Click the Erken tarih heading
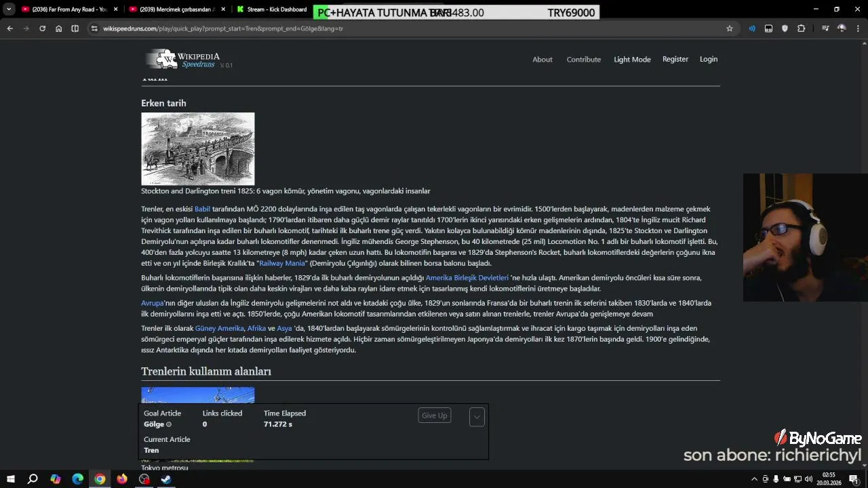 [x=163, y=103]
